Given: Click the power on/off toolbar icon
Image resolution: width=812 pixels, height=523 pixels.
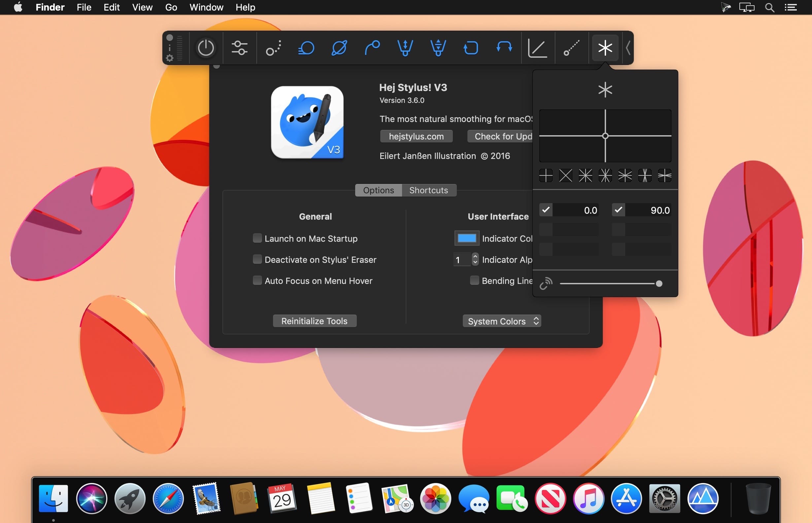Looking at the screenshot, I should 206,48.
